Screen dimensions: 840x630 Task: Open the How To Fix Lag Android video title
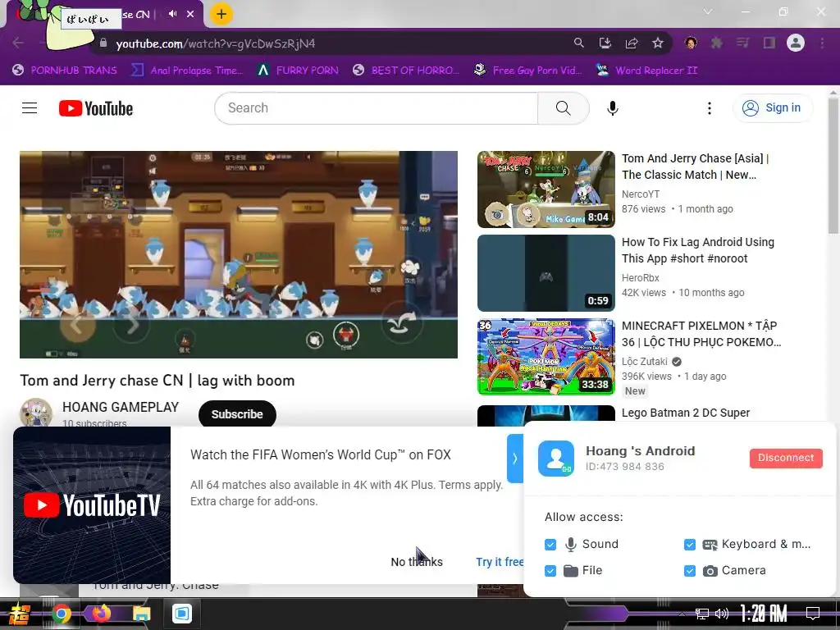coord(697,250)
